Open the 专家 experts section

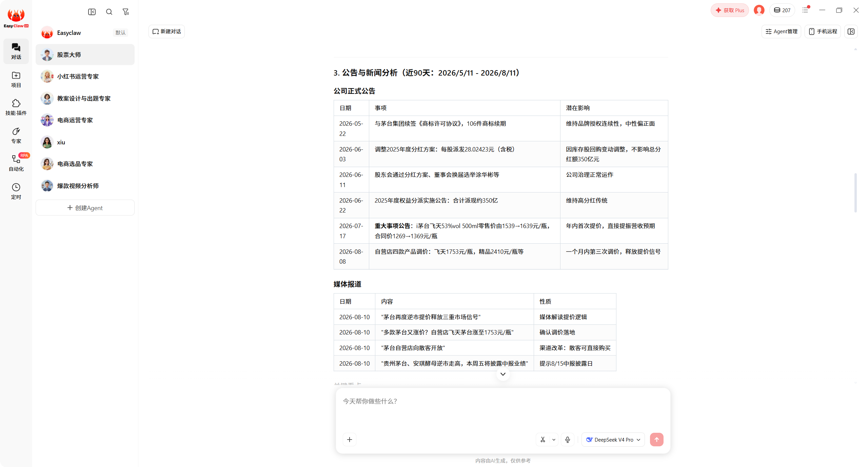[16, 135]
